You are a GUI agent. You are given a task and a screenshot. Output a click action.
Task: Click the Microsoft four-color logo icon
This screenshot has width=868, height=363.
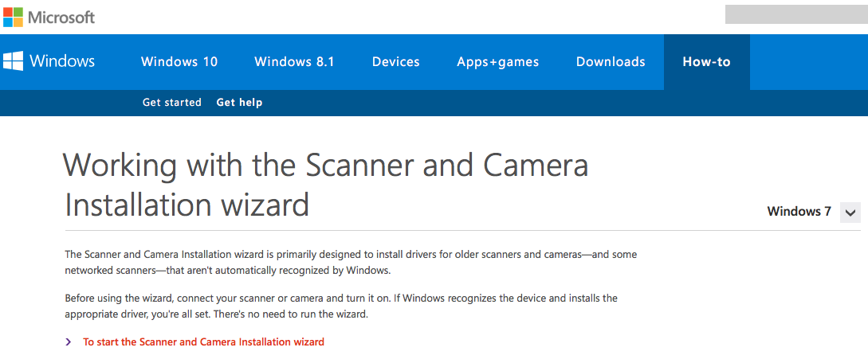point(14,17)
